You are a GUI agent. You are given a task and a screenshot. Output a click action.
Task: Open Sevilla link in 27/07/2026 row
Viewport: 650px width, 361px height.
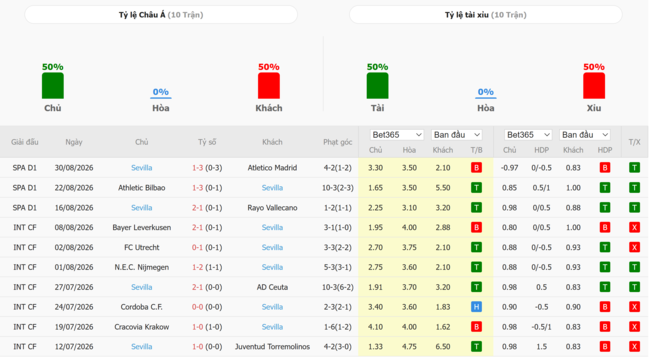pos(141,287)
